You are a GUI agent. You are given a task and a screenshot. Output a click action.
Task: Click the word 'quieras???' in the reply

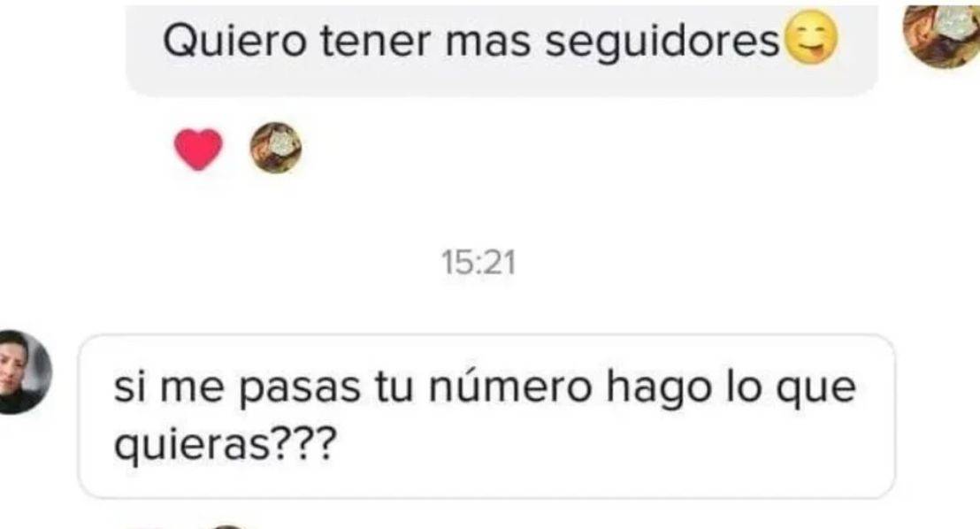click(225, 447)
